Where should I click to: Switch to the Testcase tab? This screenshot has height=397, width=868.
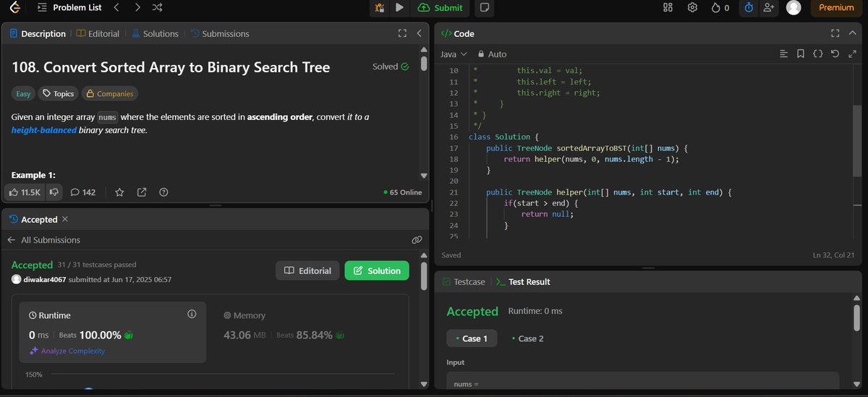[463, 281]
